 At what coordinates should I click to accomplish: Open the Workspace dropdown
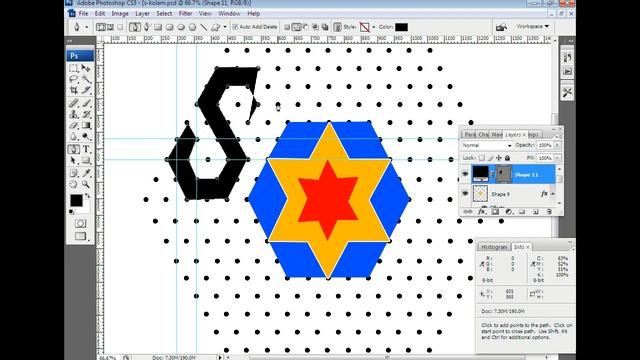click(533, 26)
